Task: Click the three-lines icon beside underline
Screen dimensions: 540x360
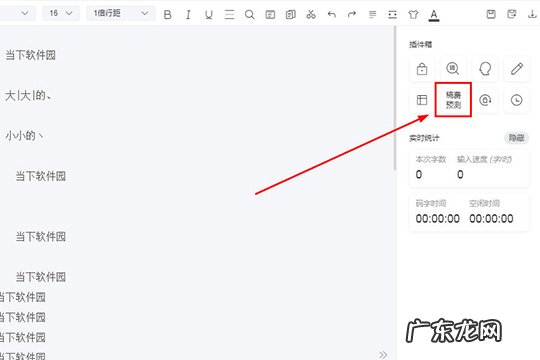Action: pyautogui.click(x=229, y=14)
